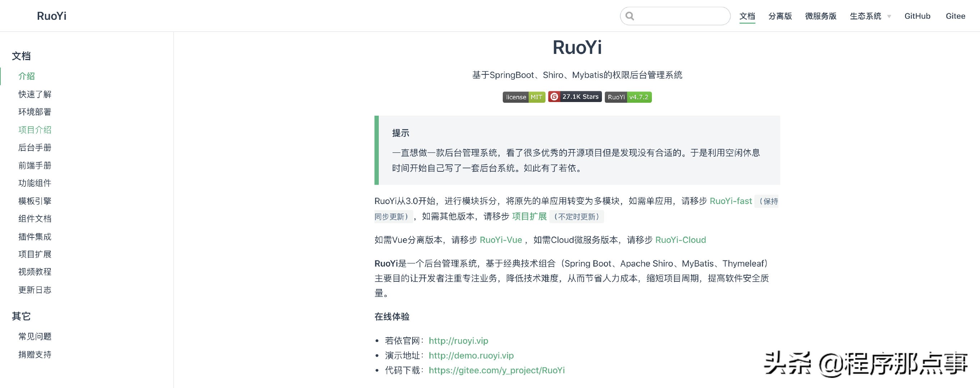The height and width of the screenshot is (388, 980).
Task: Select 组件文档 in the sidebar
Action: click(34, 218)
